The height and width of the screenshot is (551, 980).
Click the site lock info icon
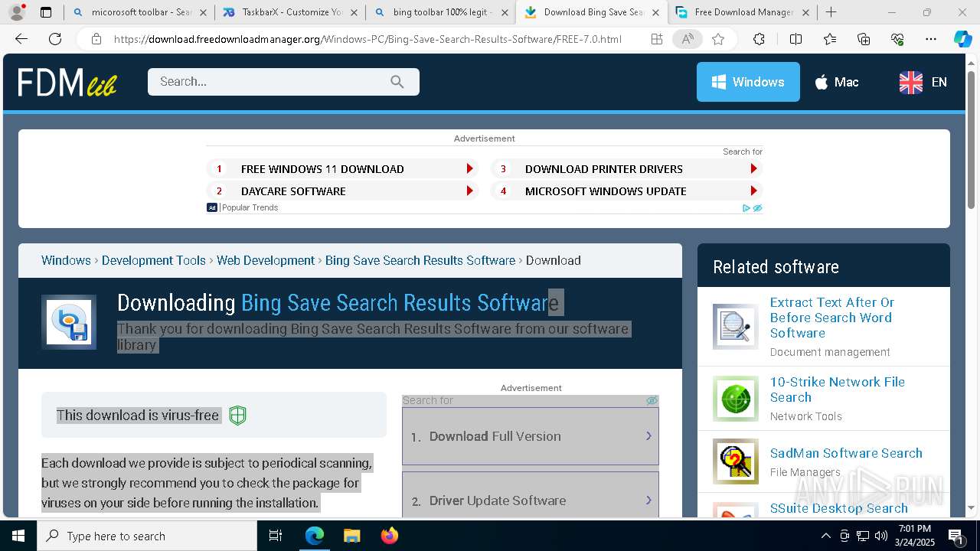coord(96,39)
